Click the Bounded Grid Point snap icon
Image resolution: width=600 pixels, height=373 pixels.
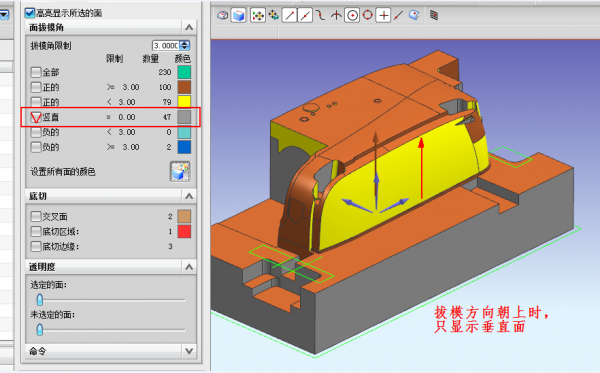(434, 16)
